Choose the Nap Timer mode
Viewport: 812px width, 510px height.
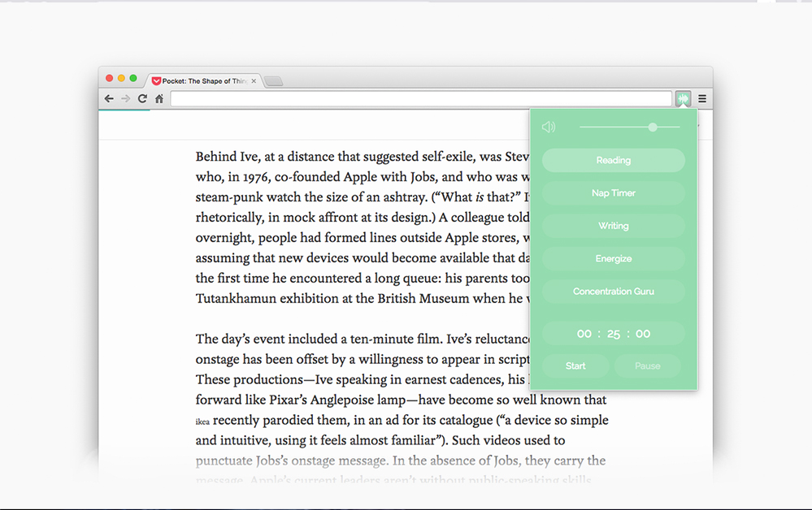tap(614, 193)
